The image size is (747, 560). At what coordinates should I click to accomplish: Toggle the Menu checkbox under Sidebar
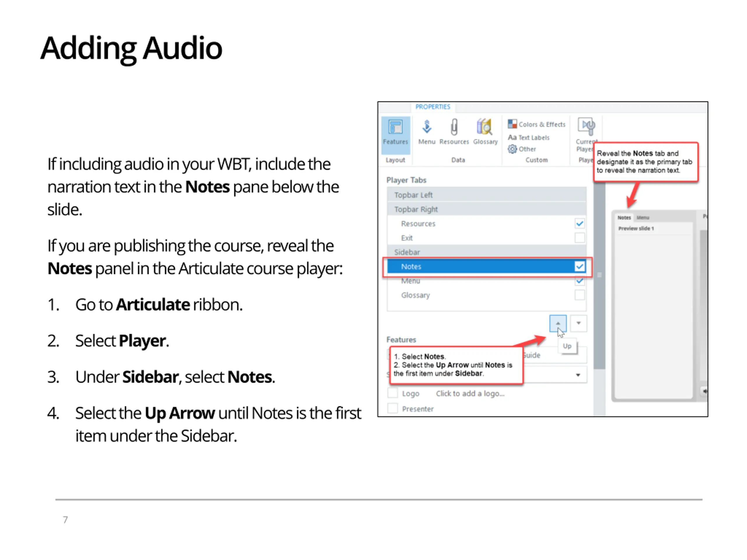pyautogui.click(x=580, y=281)
